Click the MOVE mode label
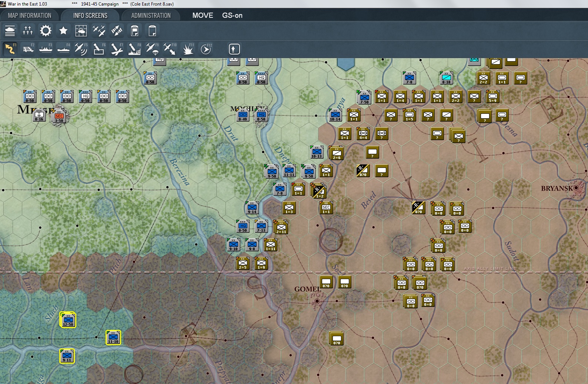Screen dimensions: 588x384 tap(203, 16)
